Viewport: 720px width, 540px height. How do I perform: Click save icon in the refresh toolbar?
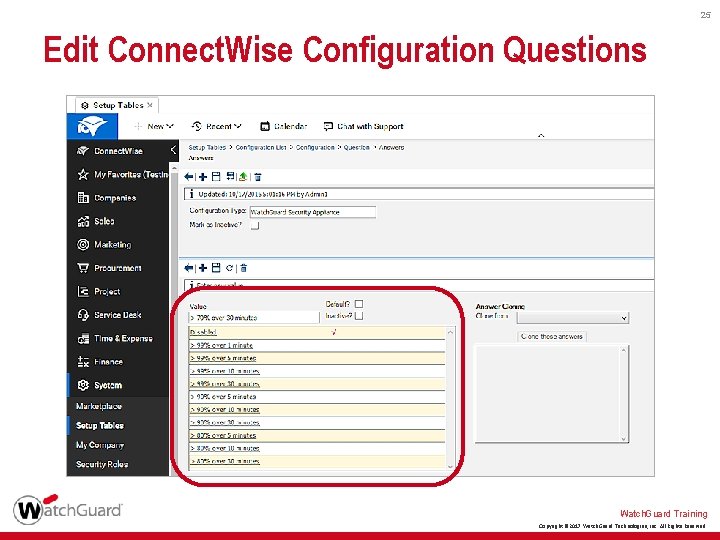click(x=216, y=268)
